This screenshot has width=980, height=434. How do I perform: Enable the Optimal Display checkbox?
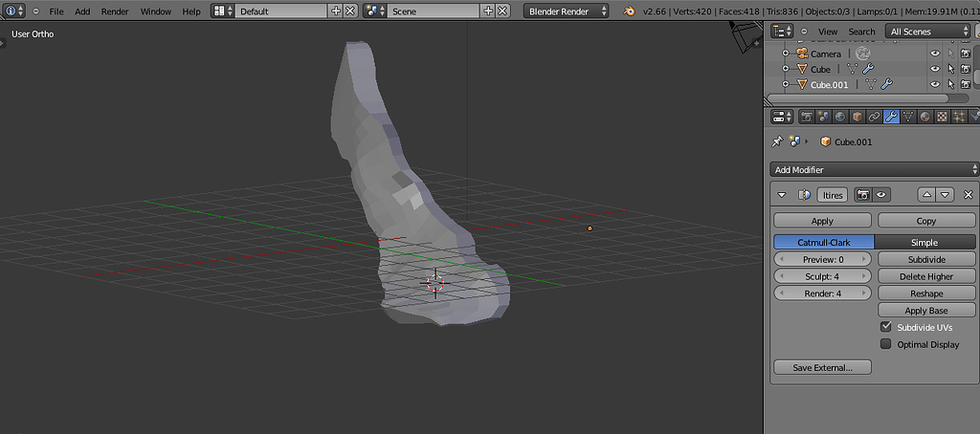click(885, 344)
